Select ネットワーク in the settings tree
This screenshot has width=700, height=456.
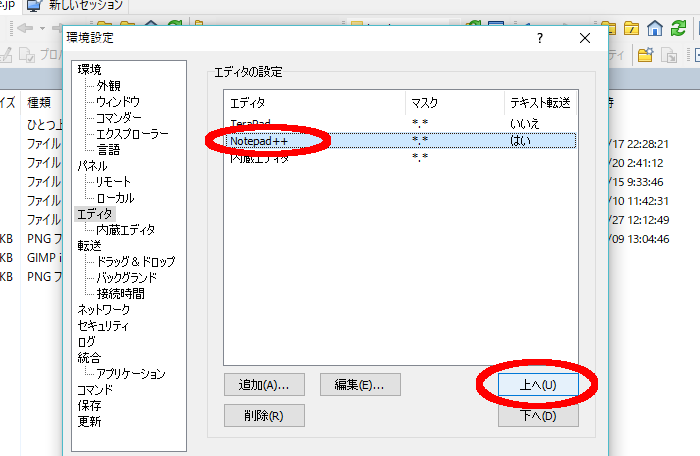(104, 310)
